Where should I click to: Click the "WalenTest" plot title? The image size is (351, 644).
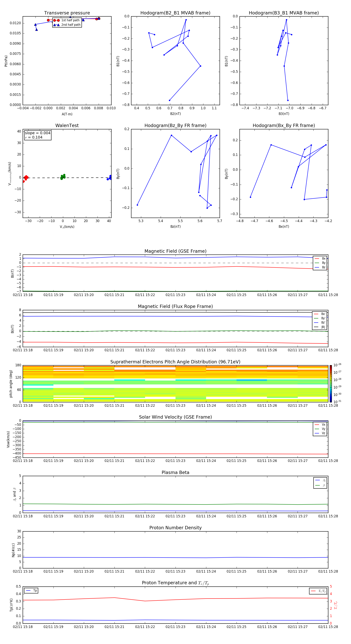pos(67,125)
